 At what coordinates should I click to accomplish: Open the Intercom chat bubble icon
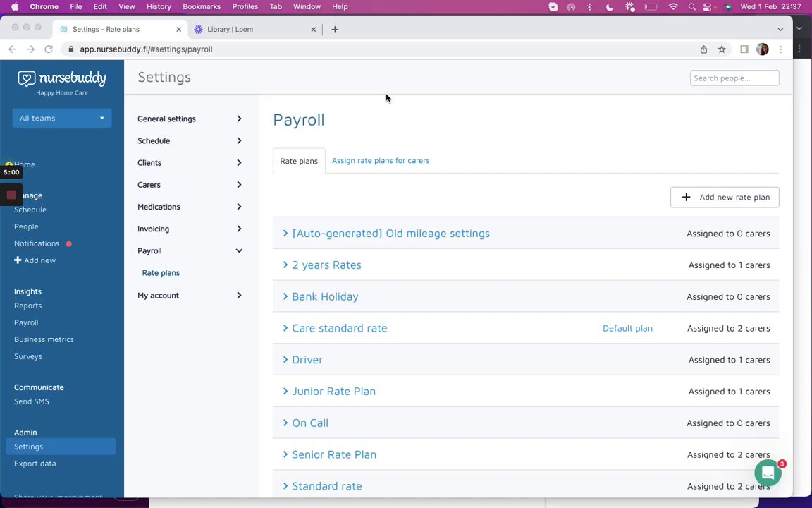coord(768,472)
